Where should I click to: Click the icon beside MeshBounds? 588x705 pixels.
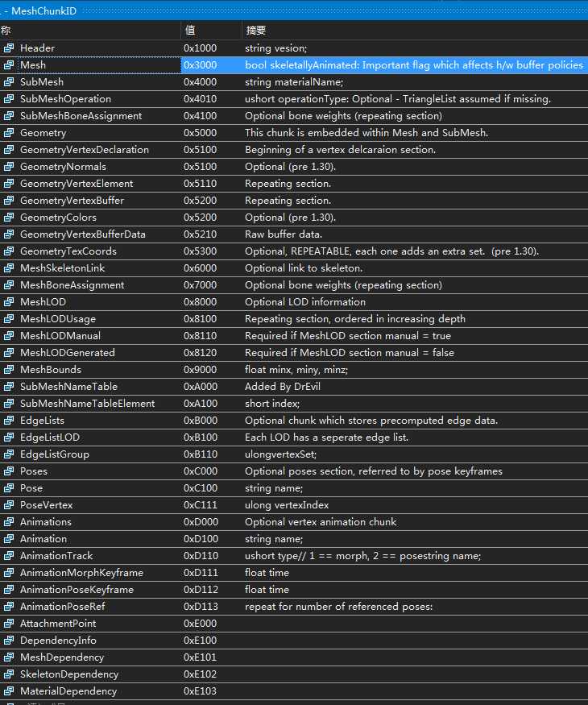click(x=9, y=370)
